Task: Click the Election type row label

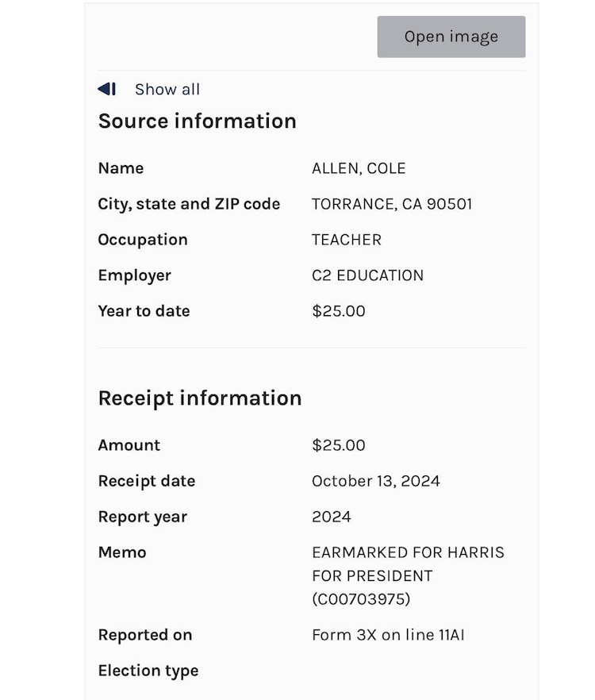Action: coord(148,671)
